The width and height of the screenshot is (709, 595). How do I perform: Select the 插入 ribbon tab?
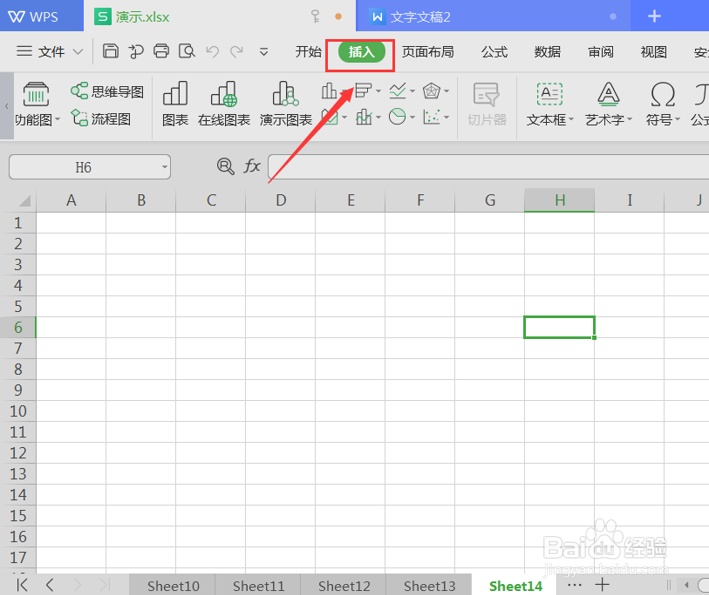[361, 52]
